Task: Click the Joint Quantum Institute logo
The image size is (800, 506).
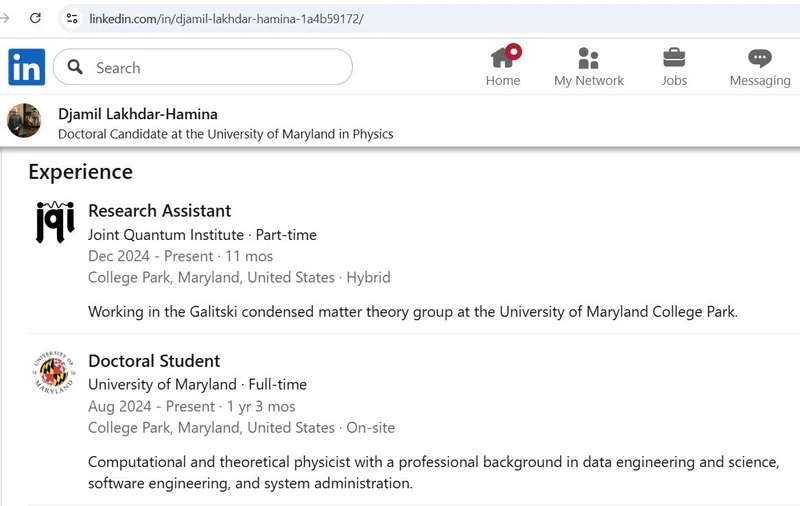Action: coord(55,222)
